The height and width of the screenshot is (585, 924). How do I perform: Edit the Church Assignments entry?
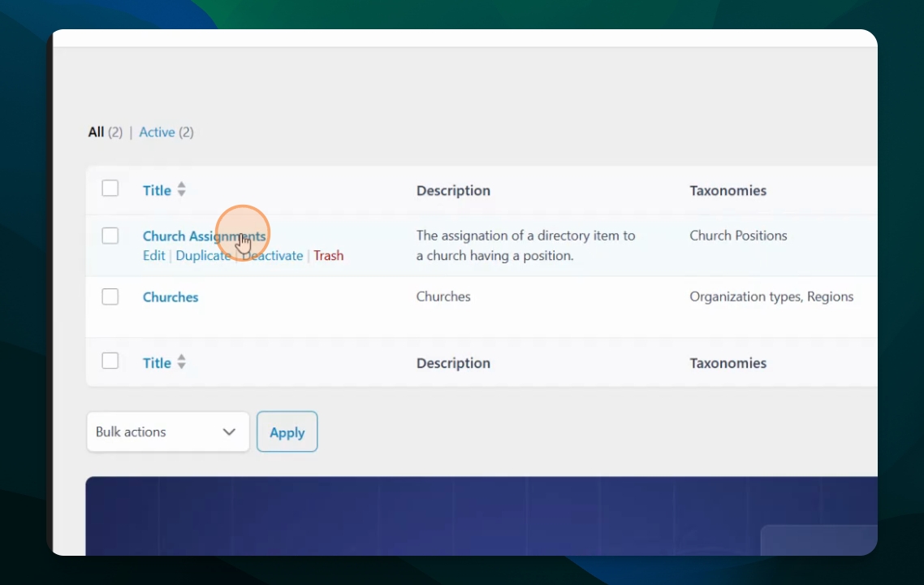pos(153,255)
